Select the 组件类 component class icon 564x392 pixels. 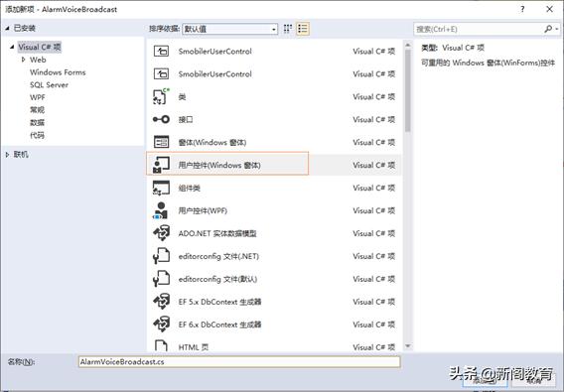tap(161, 188)
